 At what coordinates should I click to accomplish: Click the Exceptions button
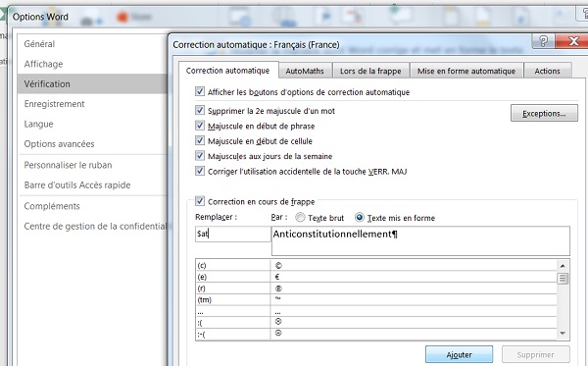click(544, 113)
